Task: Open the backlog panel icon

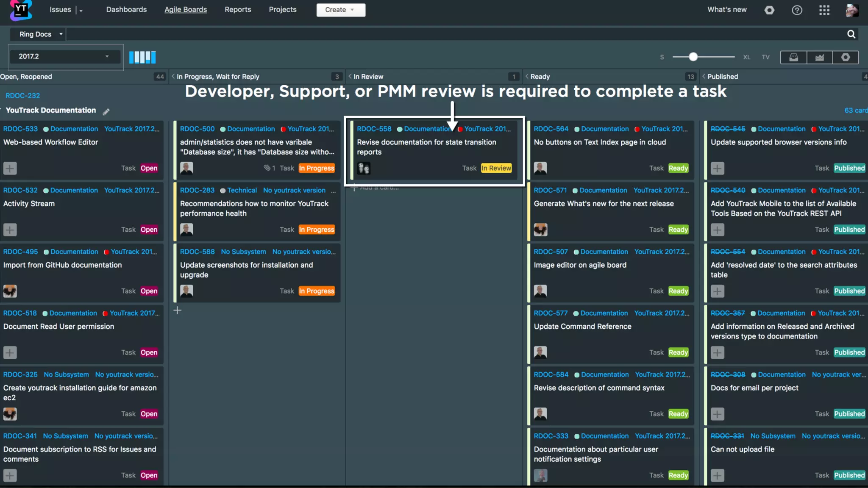Action: tap(793, 57)
